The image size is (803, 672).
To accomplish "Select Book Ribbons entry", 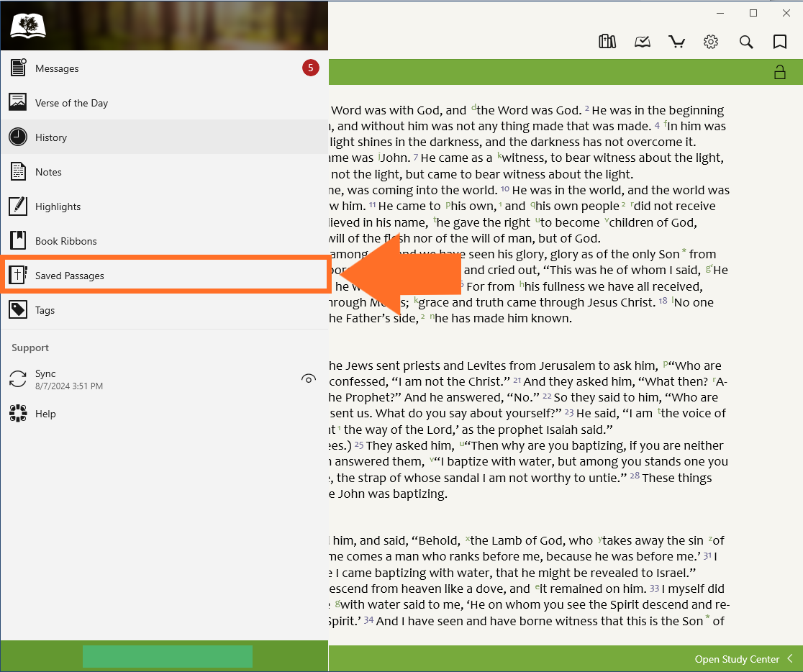I will 65,241.
